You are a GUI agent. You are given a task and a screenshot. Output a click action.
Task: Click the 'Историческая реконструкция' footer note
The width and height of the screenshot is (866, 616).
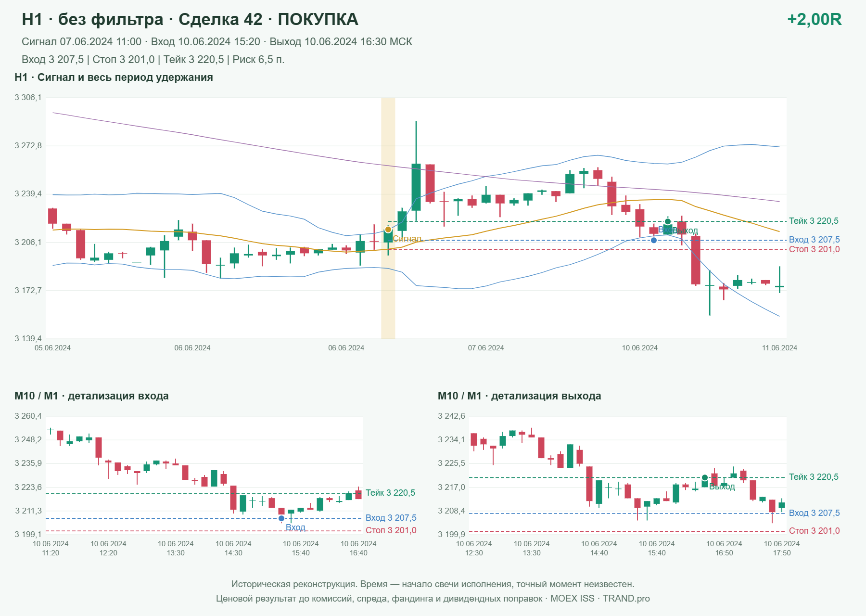433,584
